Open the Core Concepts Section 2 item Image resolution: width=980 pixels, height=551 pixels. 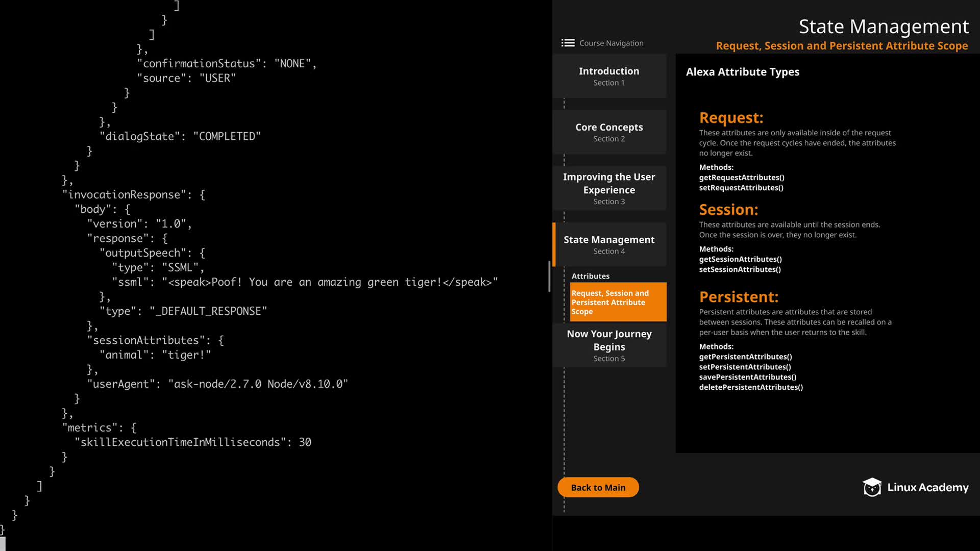point(609,132)
